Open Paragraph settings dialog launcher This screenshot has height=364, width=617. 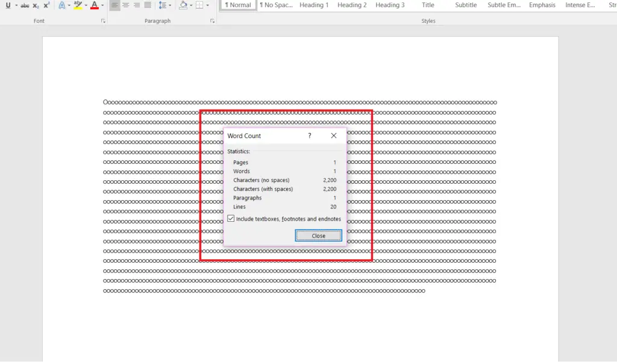[x=212, y=21]
